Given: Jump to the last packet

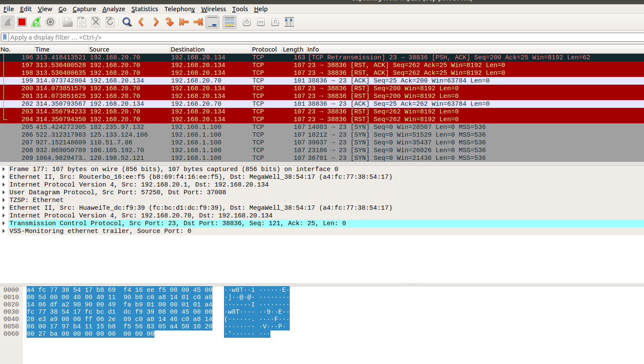Looking at the screenshot, I should tap(198, 22).
